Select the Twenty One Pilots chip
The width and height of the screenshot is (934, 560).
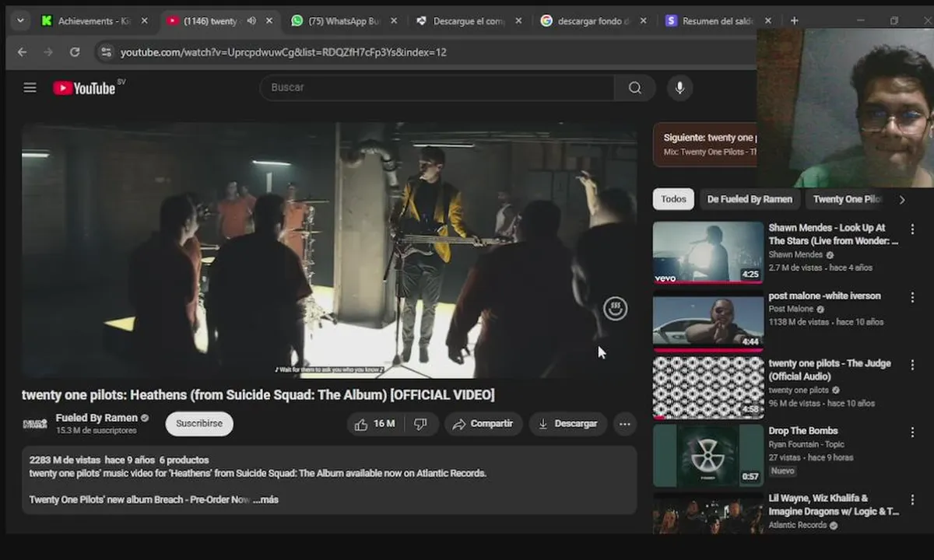coord(847,199)
